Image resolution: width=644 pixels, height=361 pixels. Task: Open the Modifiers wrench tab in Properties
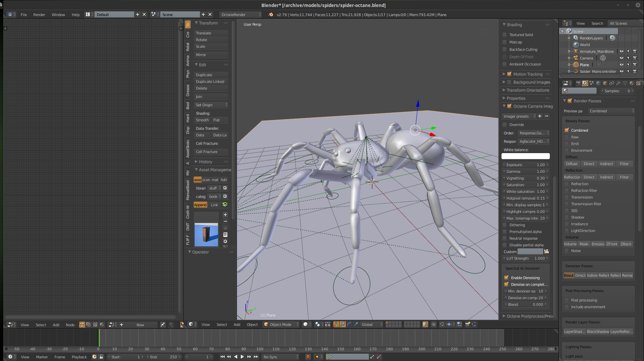pyautogui.click(x=618, y=83)
